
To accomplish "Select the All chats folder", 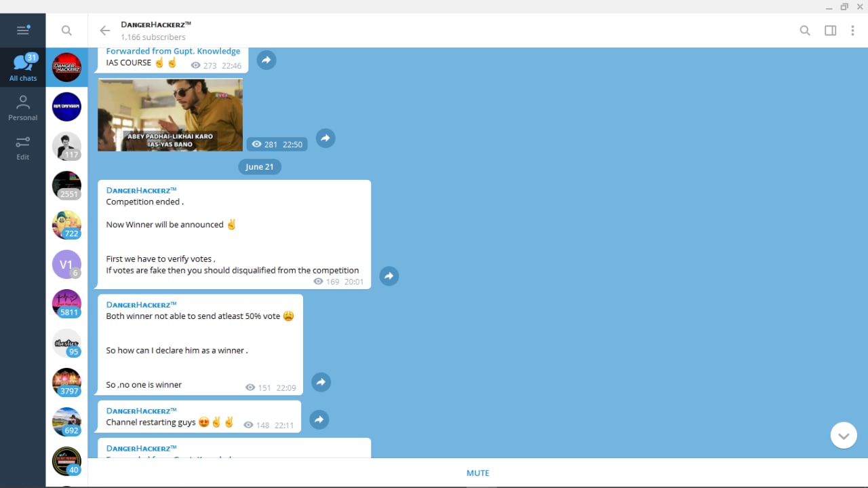I will [x=23, y=67].
